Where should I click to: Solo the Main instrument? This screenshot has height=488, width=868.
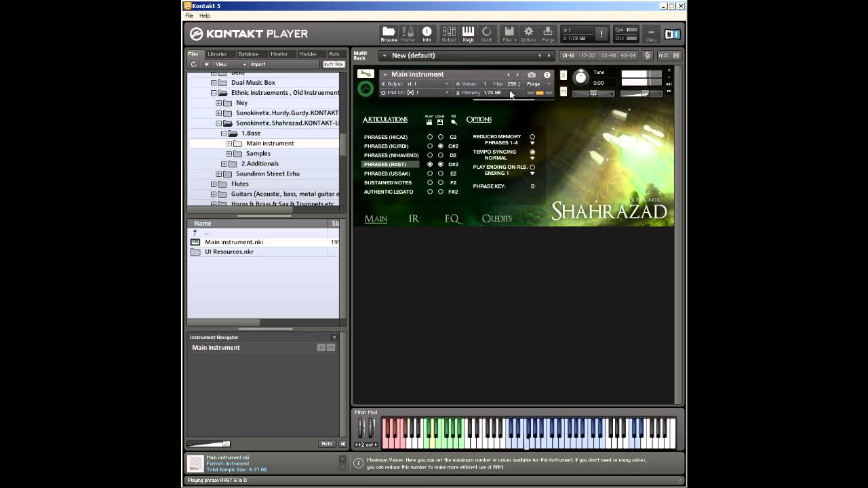[564, 75]
